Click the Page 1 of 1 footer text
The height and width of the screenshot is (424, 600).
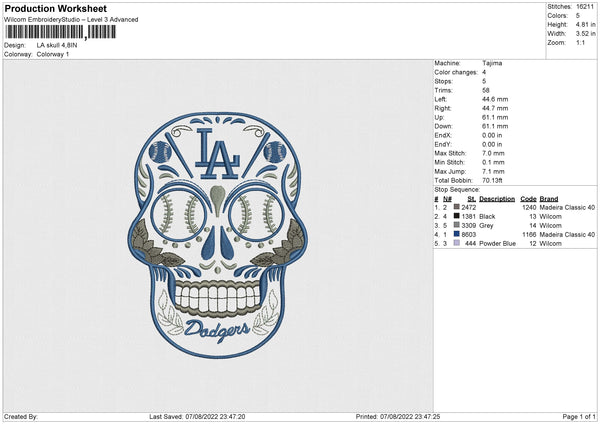[575, 416]
